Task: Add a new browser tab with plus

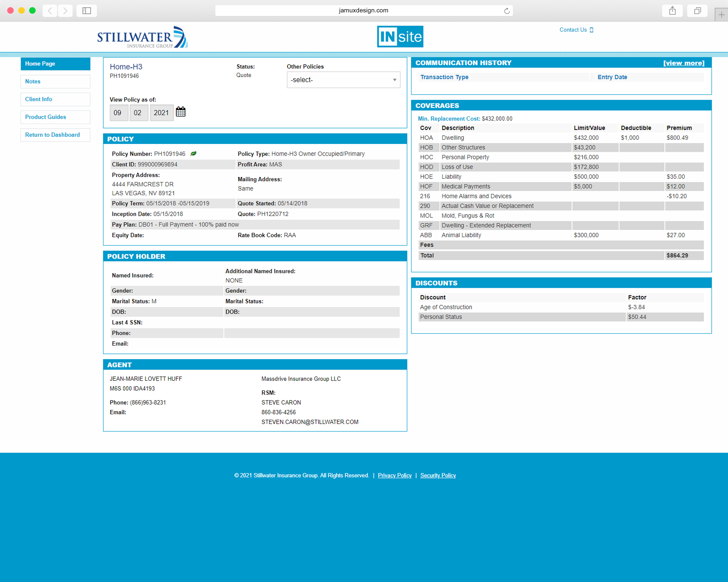Action: tap(721, 15)
